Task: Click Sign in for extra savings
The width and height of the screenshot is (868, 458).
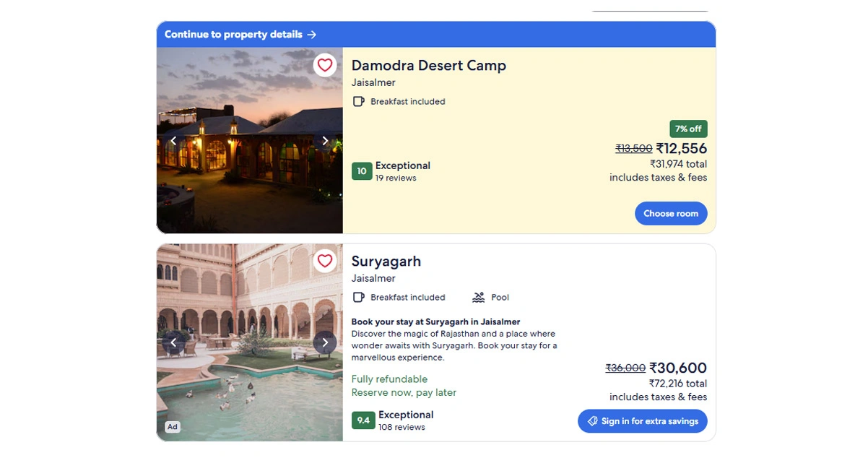Action: pyautogui.click(x=642, y=421)
